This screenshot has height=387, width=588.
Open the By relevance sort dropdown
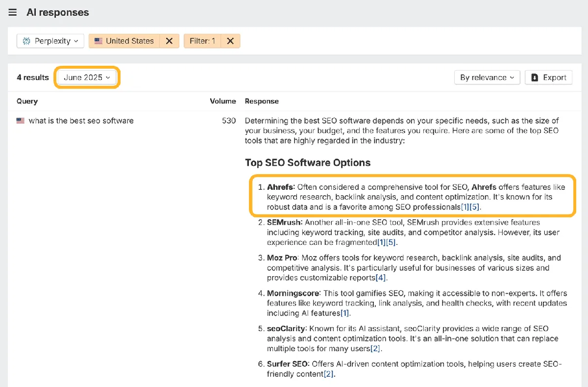tap(487, 77)
